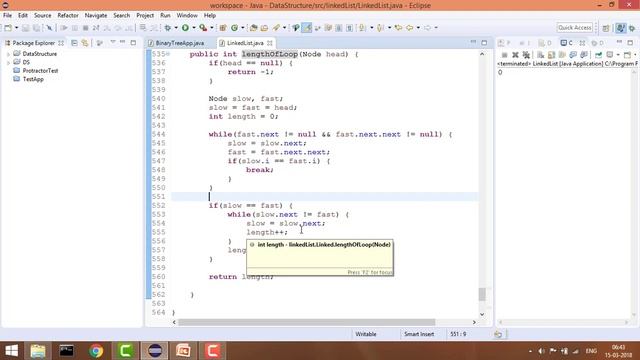Close the LinkedList.java editor tab
The height and width of the screenshot is (360, 640).
270,43
